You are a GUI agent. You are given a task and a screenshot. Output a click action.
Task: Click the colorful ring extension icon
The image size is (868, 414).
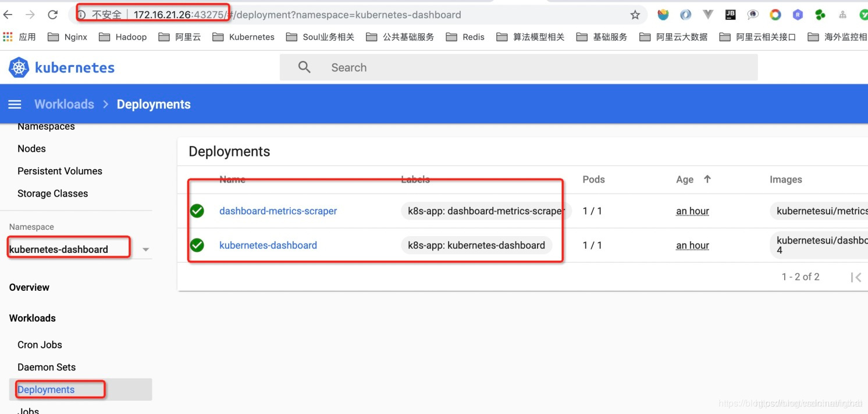(775, 15)
